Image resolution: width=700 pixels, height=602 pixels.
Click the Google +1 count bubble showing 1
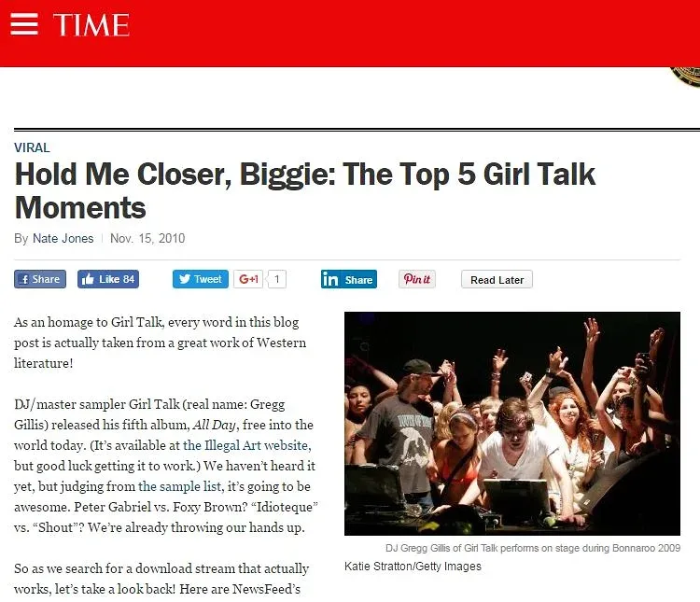pos(277,279)
